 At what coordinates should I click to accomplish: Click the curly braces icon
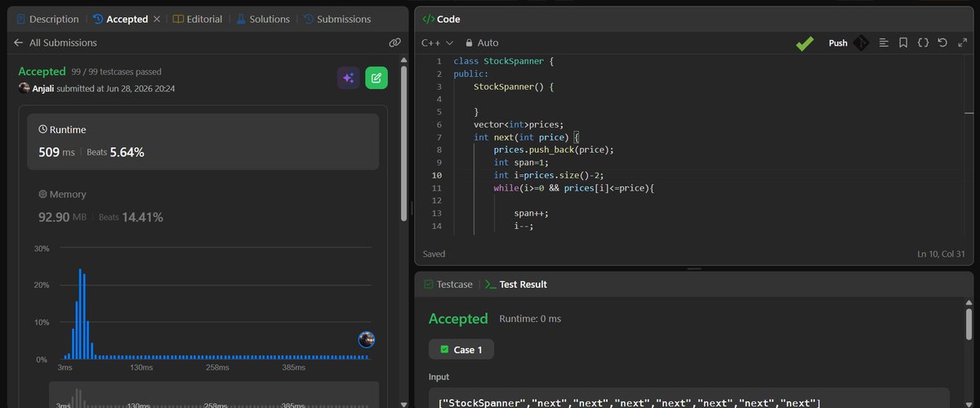tap(923, 43)
